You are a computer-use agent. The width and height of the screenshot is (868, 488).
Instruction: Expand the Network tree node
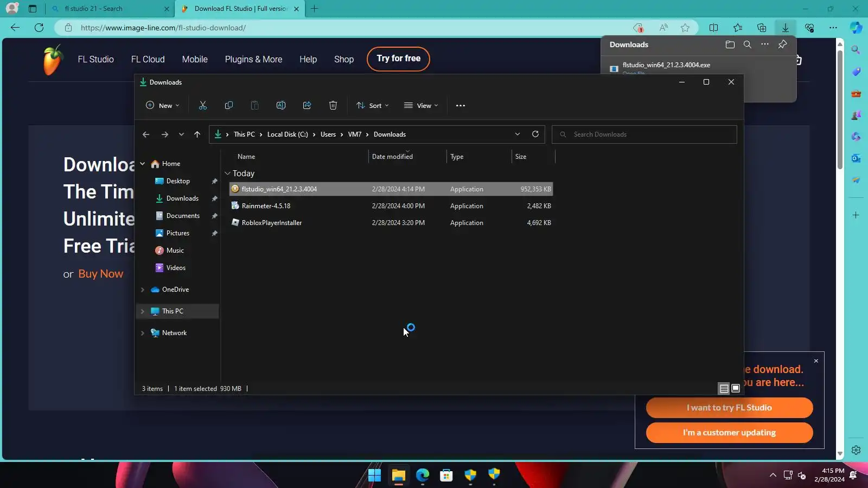click(x=143, y=333)
